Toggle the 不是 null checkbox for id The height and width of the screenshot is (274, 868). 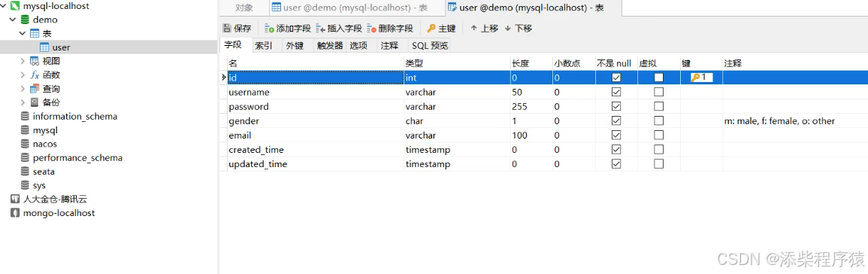(x=616, y=78)
